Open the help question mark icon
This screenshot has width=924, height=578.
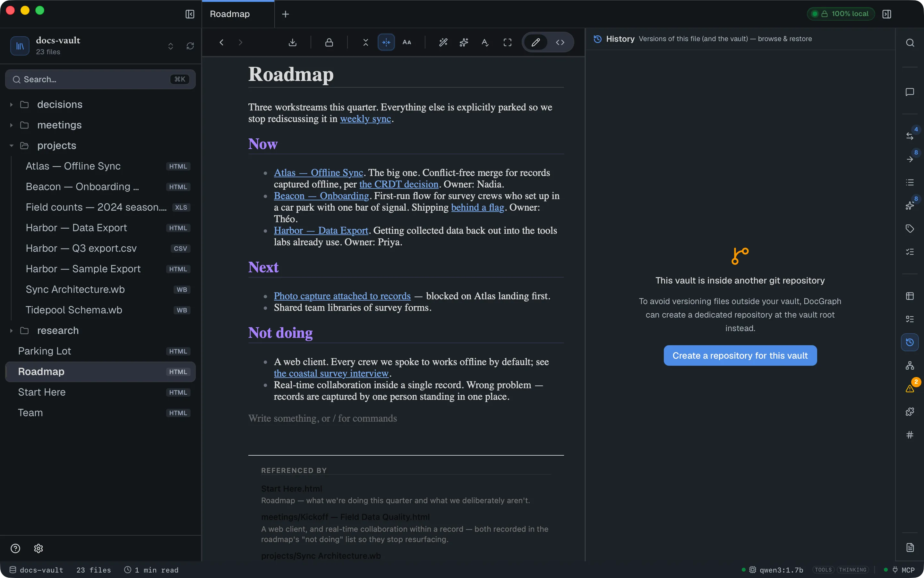(x=15, y=548)
